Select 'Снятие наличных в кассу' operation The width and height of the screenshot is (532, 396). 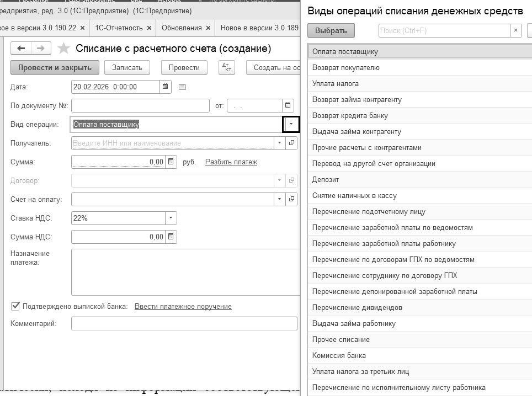coord(420,195)
